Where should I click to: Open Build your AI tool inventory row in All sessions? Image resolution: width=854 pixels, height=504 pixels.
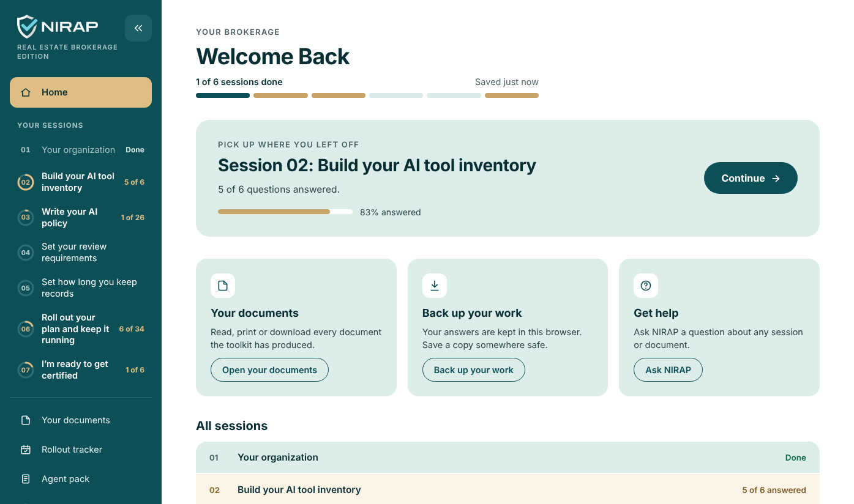click(x=508, y=490)
